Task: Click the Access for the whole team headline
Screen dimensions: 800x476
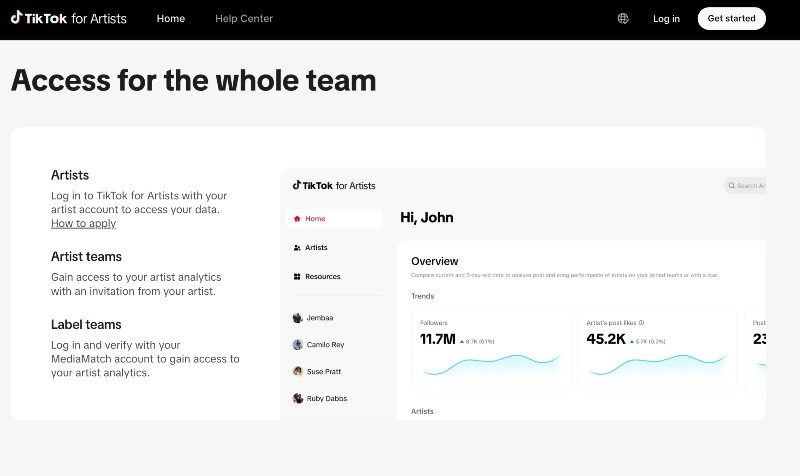Action: tap(193, 81)
